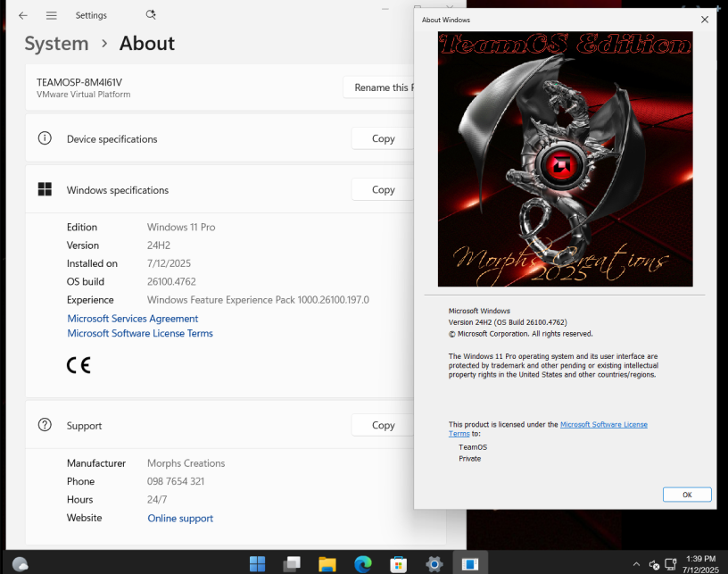Click the licensee name TeamOS in About Windows

(x=473, y=447)
